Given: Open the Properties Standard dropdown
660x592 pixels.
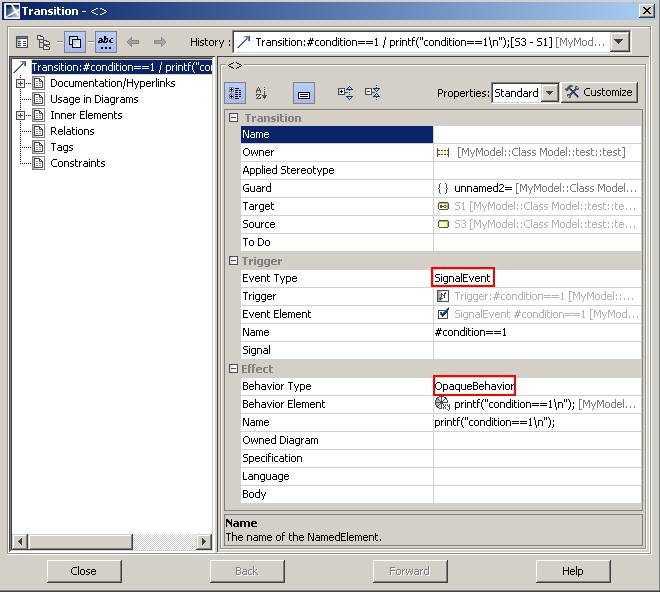Looking at the screenshot, I should point(548,93).
